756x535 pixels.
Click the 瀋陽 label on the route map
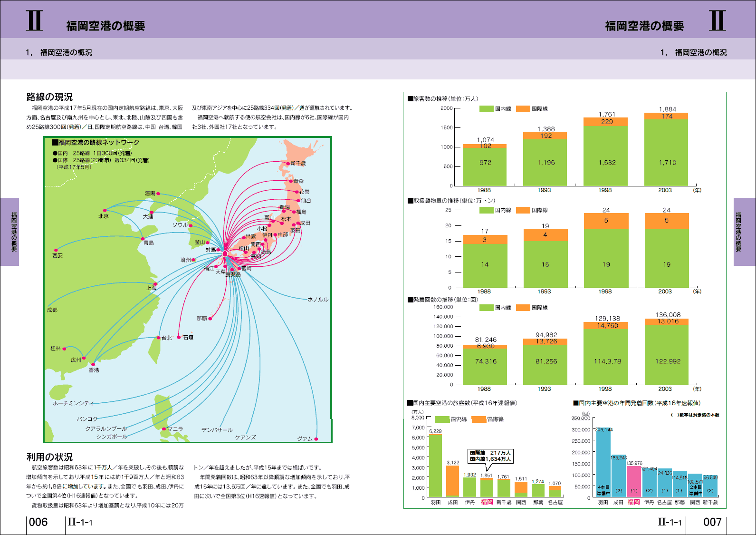(150, 193)
